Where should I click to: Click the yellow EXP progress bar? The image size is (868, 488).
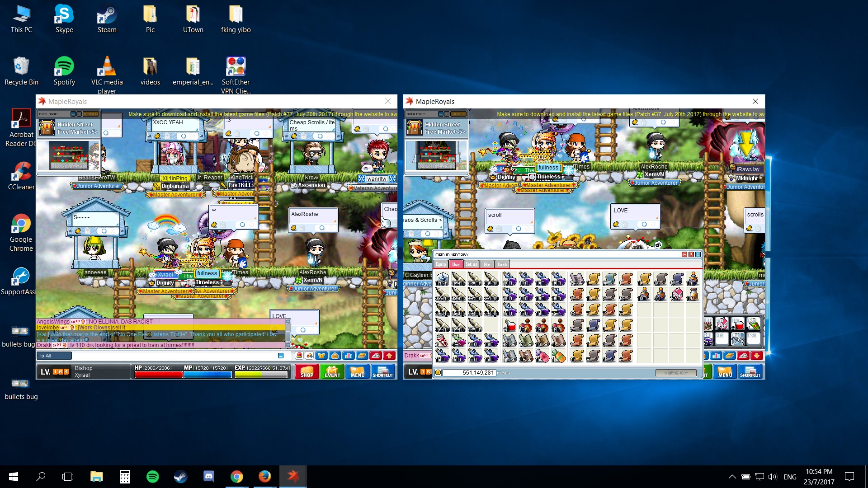point(261,375)
